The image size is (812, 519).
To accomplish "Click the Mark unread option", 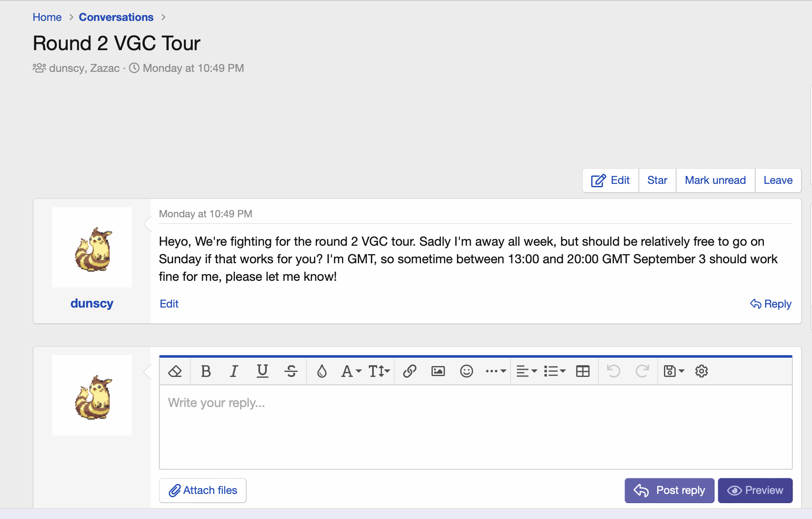I will (x=715, y=181).
